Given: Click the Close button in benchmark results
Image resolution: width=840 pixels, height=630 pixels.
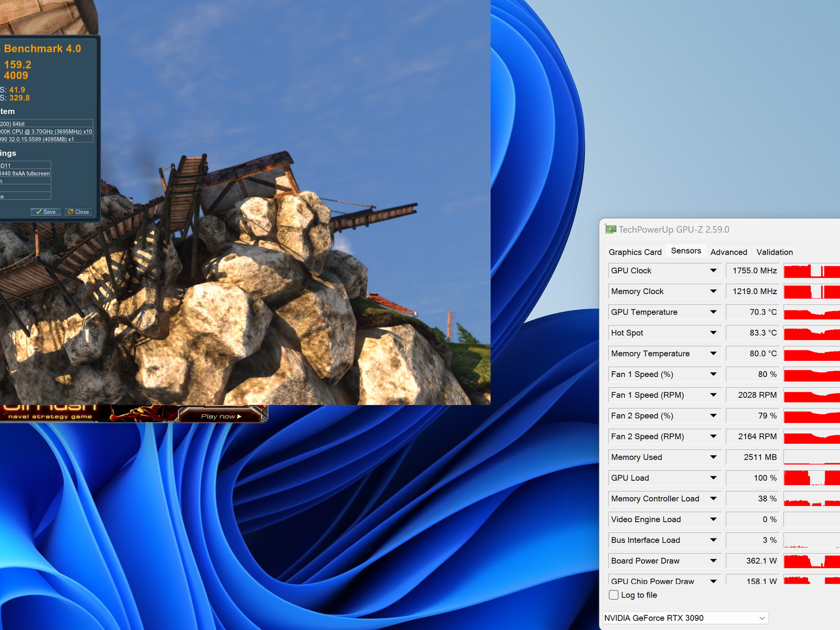Looking at the screenshot, I should 78,212.
